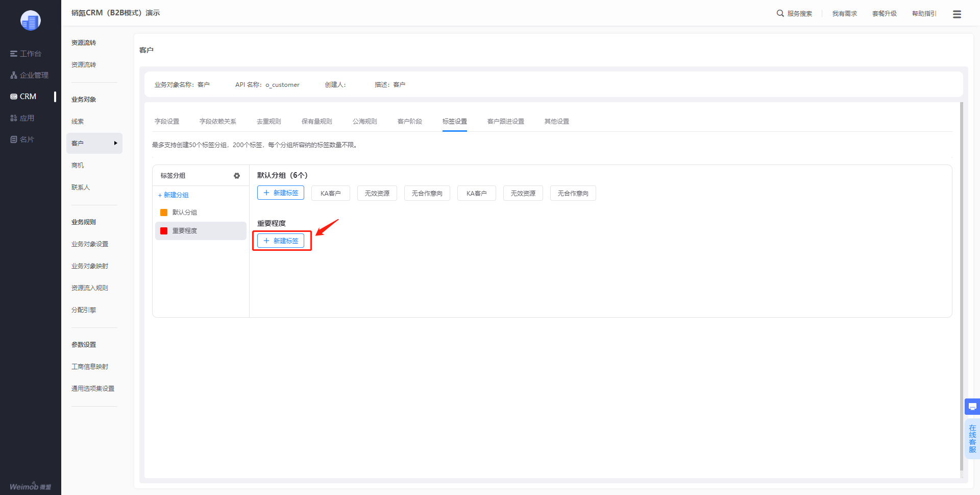Click 新建标签 under 重要程度
This screenshot has height=495, width=980.
coord(281,241)
